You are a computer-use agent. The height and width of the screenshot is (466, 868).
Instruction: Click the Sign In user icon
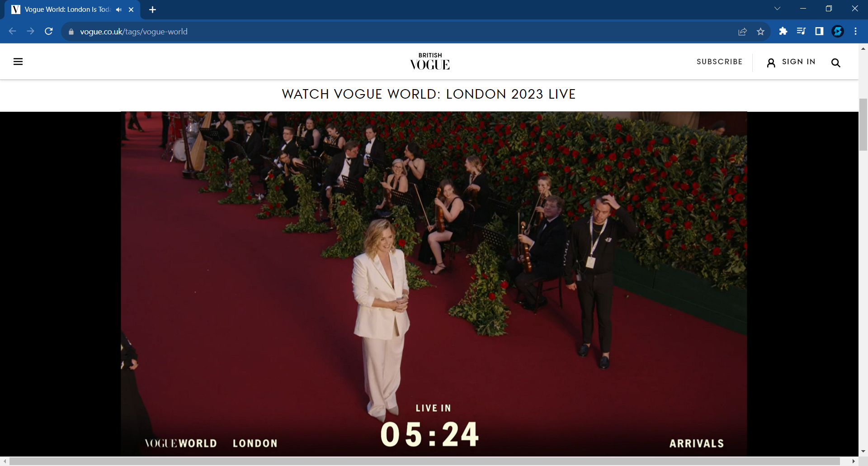pyautogui.click(x=771, y=62)
